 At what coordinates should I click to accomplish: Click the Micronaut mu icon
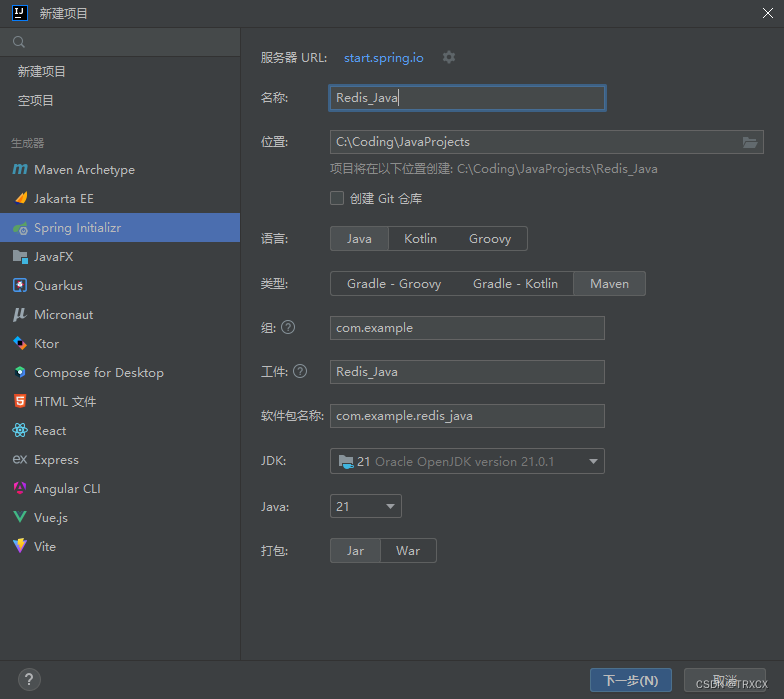click(x=20, y=314)
